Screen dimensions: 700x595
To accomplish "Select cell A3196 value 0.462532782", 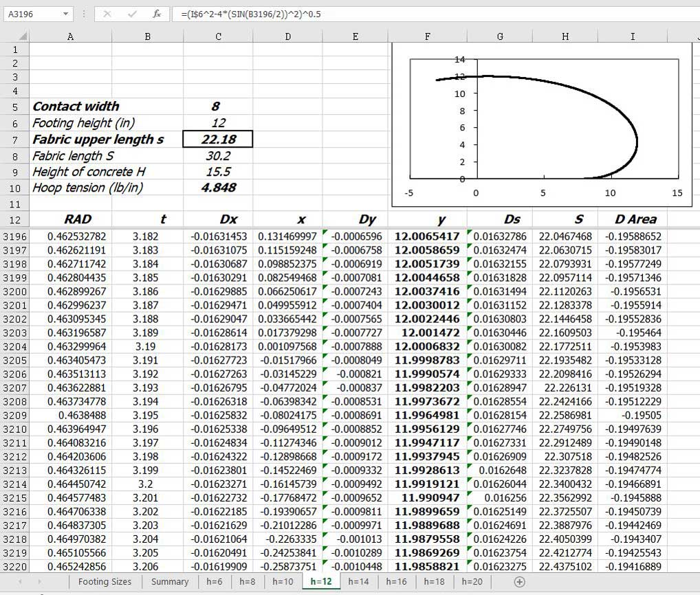I will (71, 236).
